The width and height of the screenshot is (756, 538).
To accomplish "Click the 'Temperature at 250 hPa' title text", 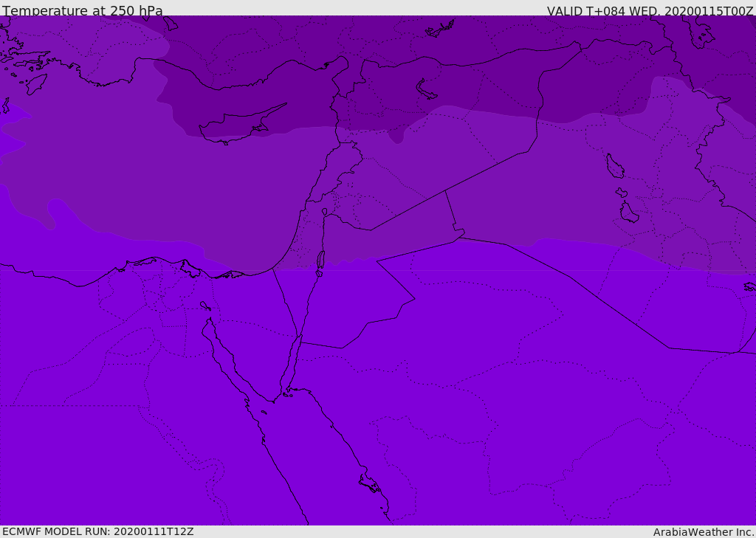I will 83,10.
